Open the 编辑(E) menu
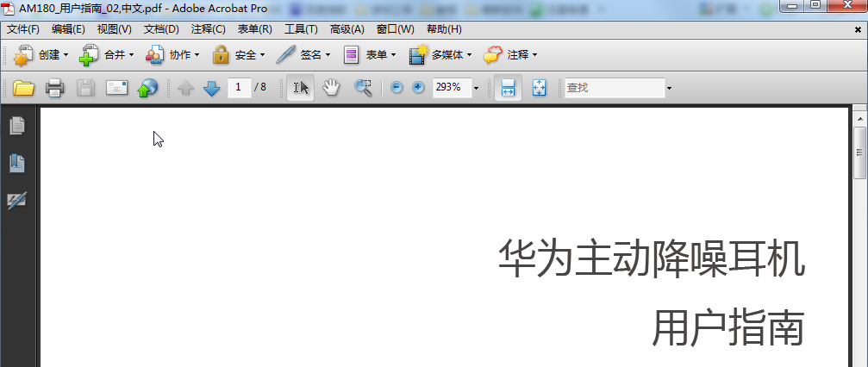Image resolution: width=868 pixels, height=367 pixels. coord(68,29)
